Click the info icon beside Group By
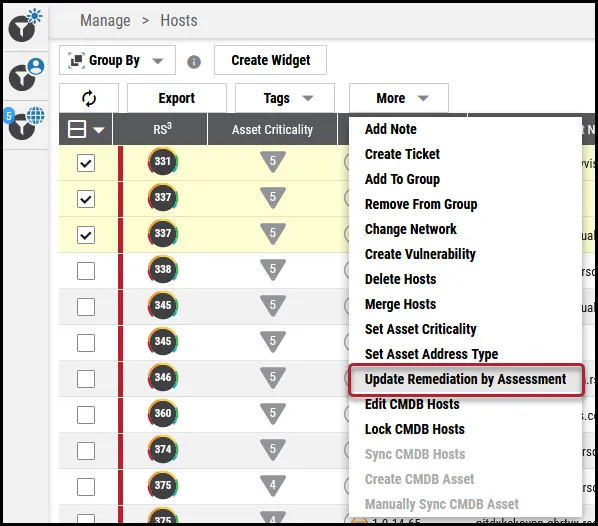 point(194,61)
